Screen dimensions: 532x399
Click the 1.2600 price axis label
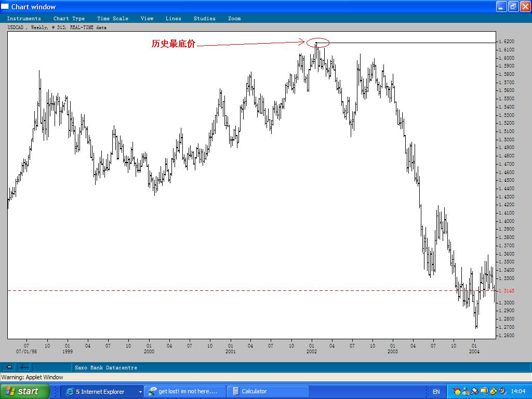(x=506, y=336)
